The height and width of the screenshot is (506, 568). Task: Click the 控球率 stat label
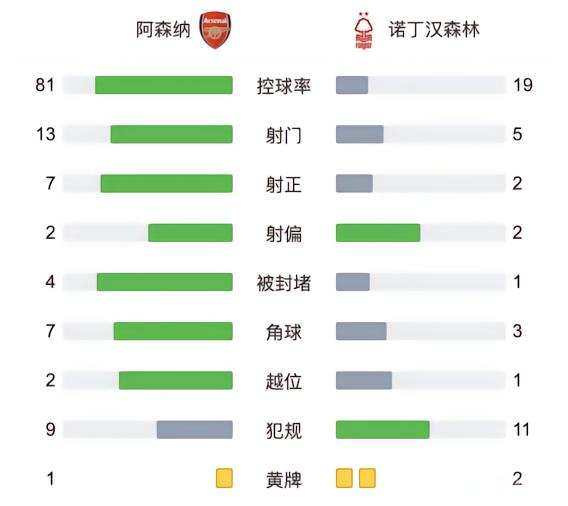284,86
